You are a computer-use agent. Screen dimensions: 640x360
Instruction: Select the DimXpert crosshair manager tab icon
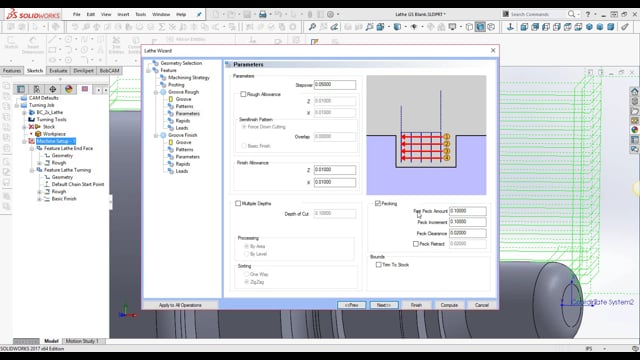point(53,89)
